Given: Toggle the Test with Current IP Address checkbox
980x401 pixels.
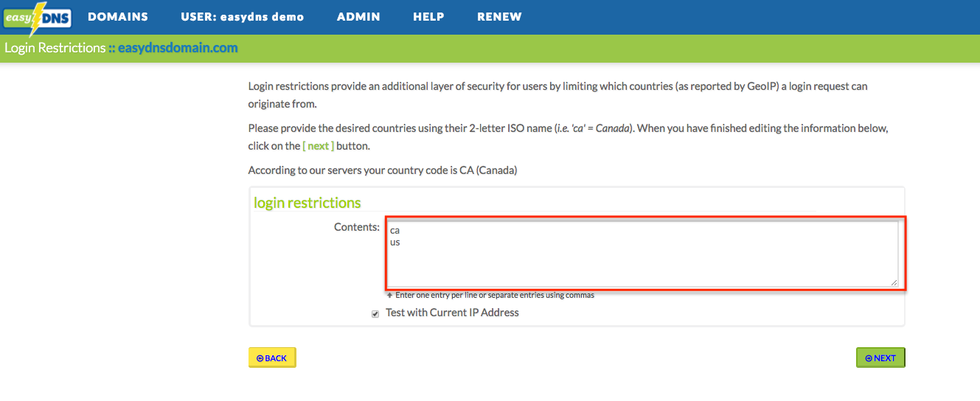Looking at the screenshot, I should (375, 313).
